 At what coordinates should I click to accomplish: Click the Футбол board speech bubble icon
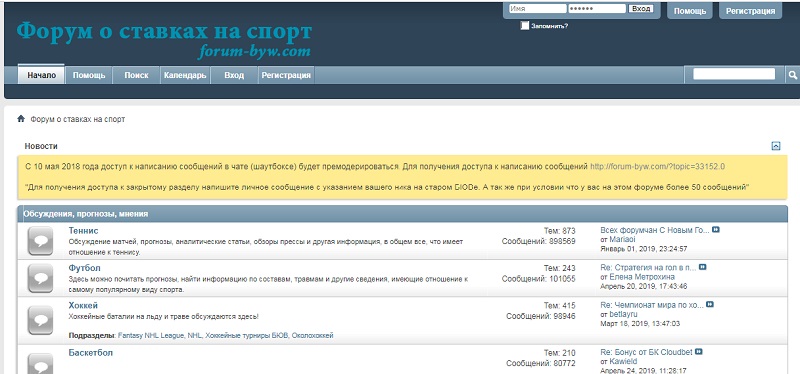tap(40, 278)
